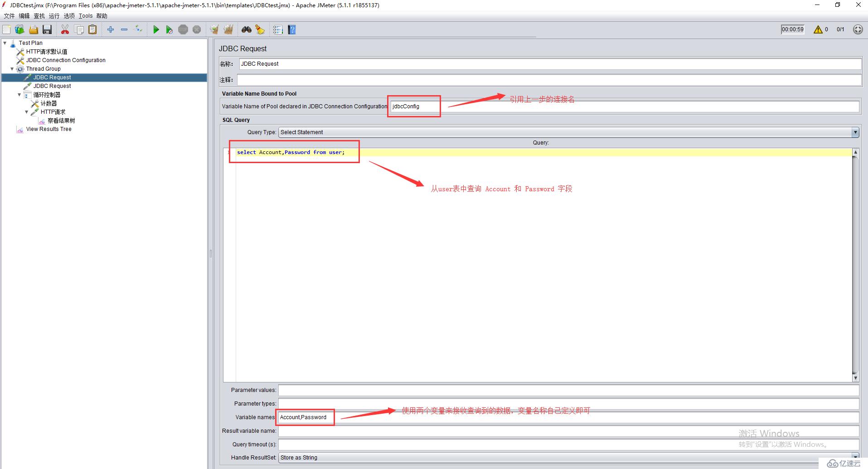
Task: Open the 查找 menu
Action: tap(39, 16)
